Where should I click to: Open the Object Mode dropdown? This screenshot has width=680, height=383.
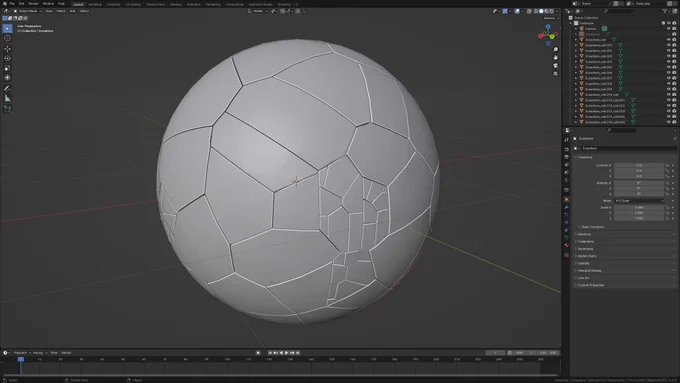[x=27, y=11]
